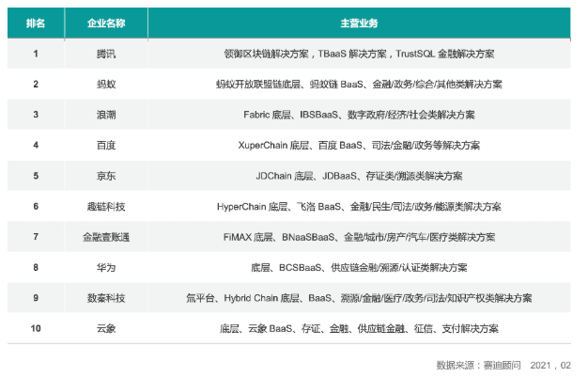Select rank number 1 cell
Image resolution: width=588 pixels, height=377 pixels.
point(36,54)
